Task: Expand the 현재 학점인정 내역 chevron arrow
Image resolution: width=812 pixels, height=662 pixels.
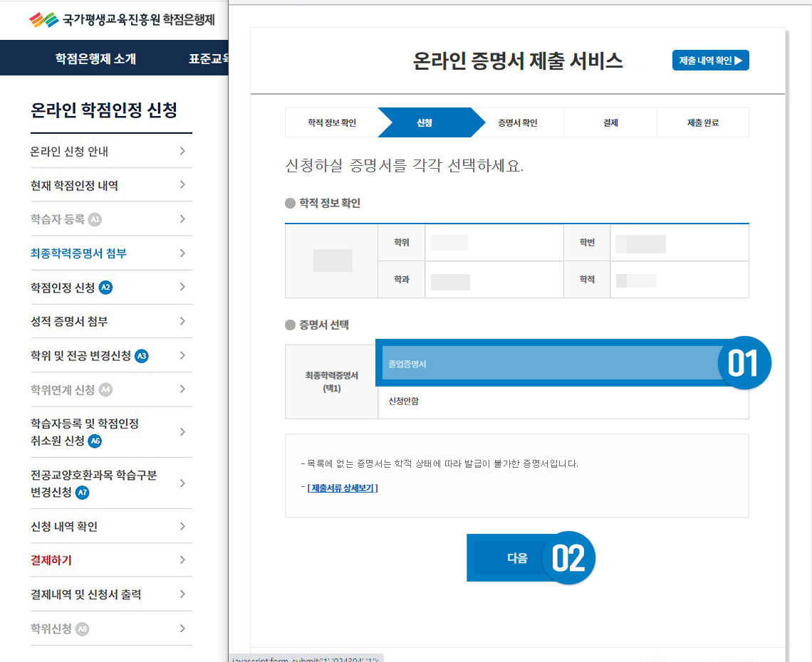Action: [182, 185]
